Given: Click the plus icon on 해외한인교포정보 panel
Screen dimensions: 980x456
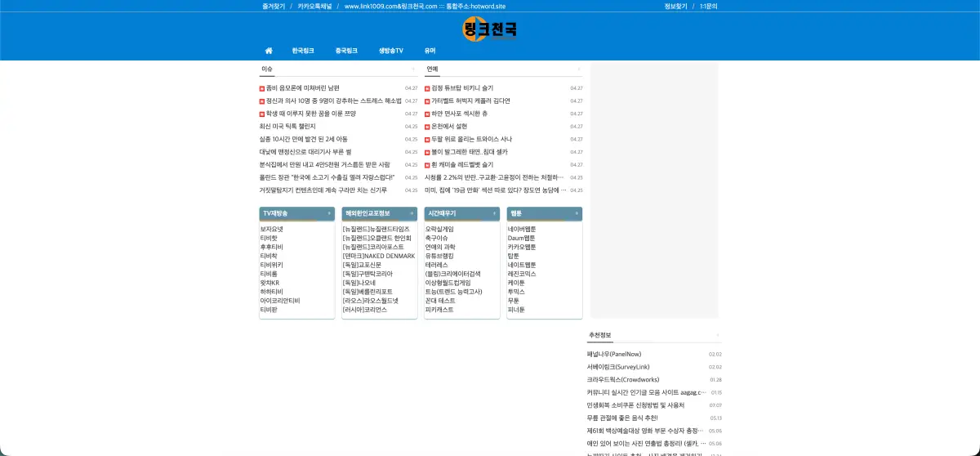Looking at the screenshot, I should coord(412,213).
